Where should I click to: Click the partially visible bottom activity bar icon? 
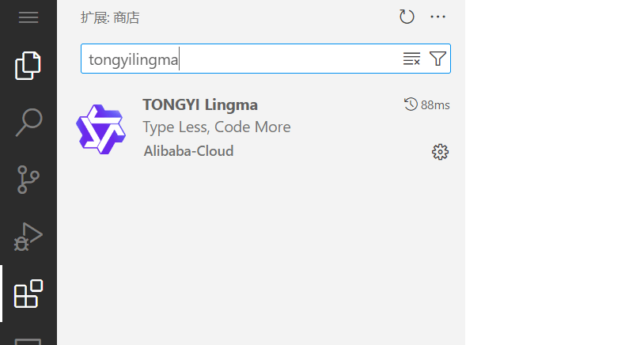pyautogui.click(x=28, y=340)
